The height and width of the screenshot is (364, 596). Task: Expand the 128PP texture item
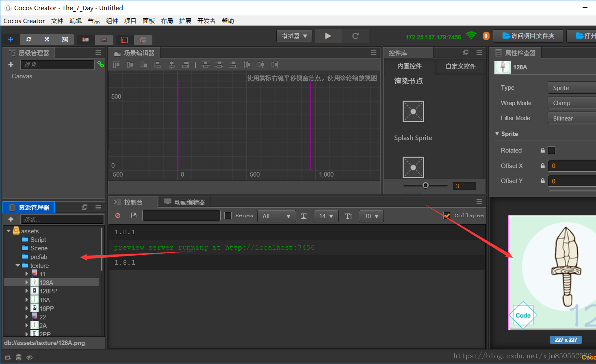click(x=27, y=291)
